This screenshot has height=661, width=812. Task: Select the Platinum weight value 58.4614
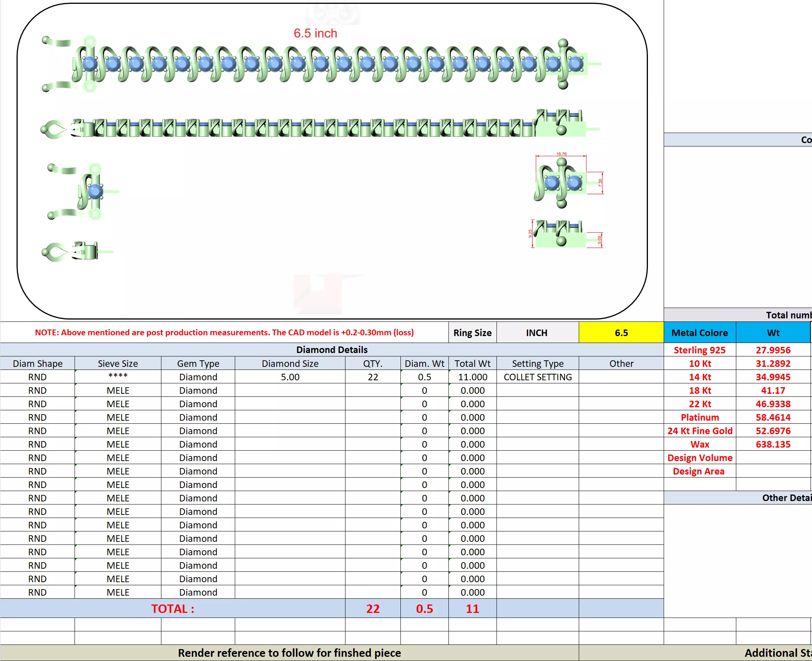click(x=772, y=417)
